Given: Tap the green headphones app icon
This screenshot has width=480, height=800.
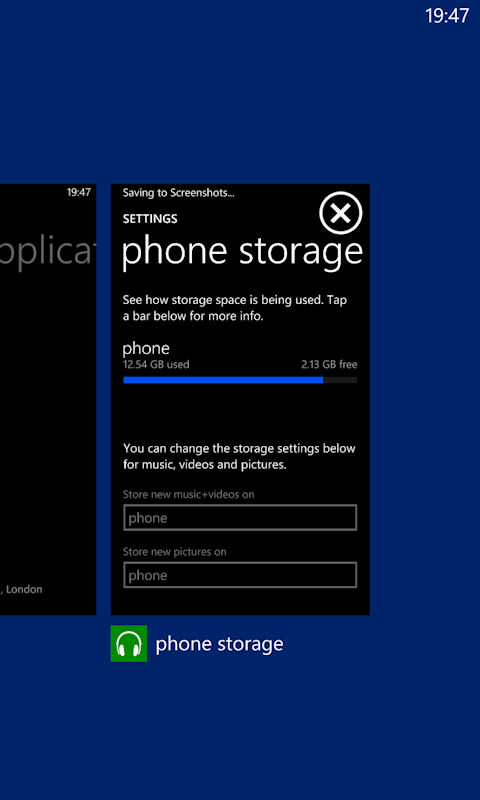Looking at the screenshot, I should [x=129, y=643].
